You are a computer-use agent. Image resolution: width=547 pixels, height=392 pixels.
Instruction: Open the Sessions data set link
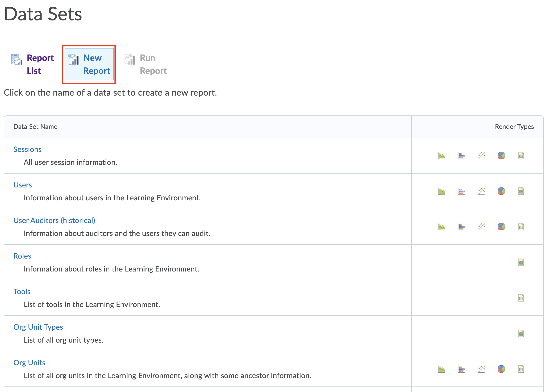tap(27, 149)
